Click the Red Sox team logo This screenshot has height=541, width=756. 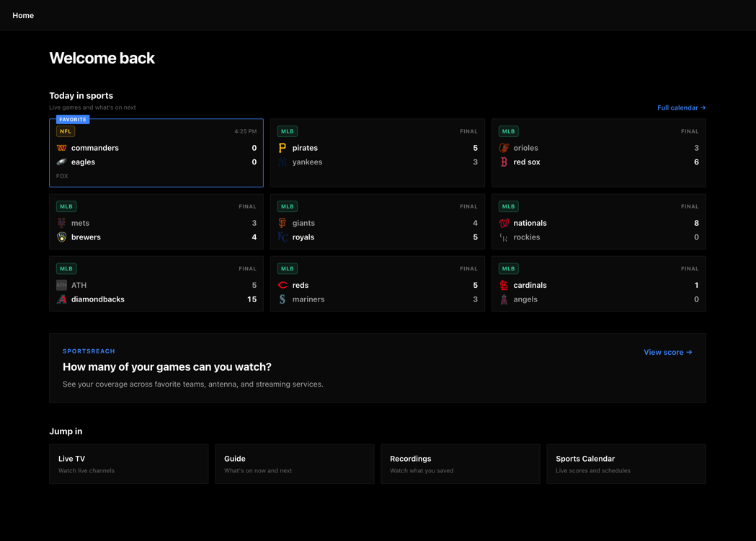[x=504, y=162]
